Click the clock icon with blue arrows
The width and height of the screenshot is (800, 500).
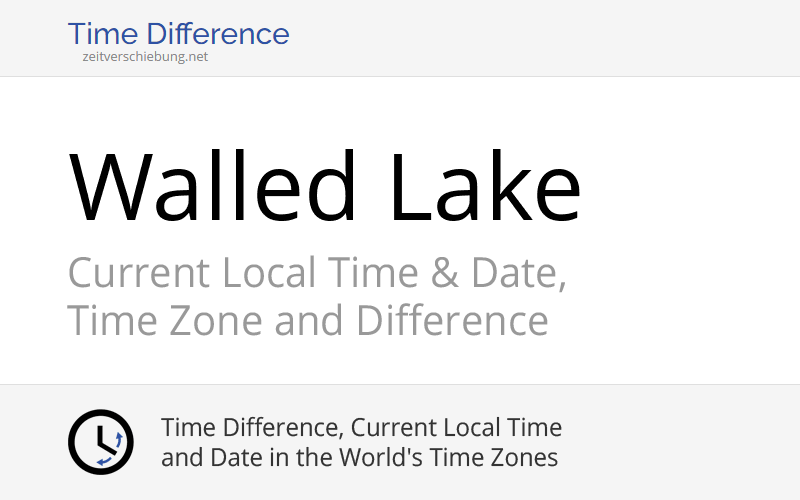click(x=101, y=442)
